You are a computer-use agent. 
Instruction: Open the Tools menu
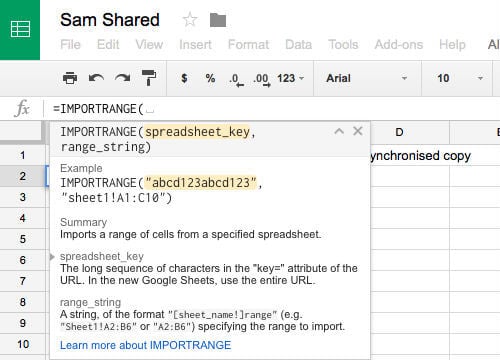point(343,44)
